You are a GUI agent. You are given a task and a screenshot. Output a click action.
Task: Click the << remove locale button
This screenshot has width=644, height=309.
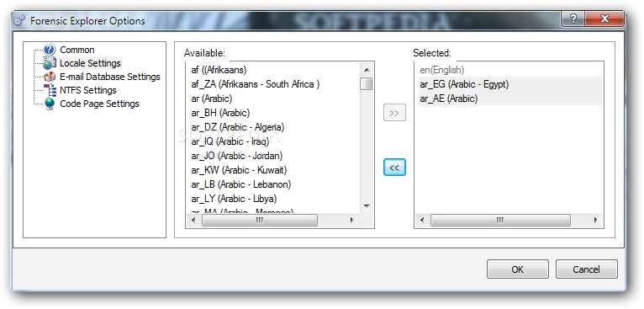tap(394, 168)
